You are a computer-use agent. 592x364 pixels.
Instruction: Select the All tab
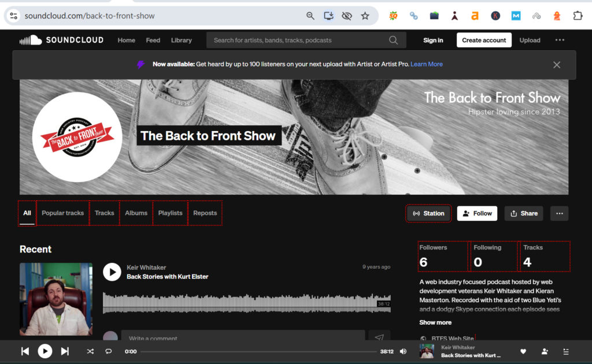pos(27,213)
